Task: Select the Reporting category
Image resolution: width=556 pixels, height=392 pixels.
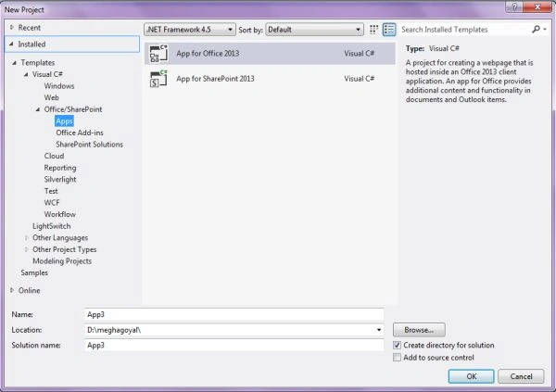Action: pos(60,168)
